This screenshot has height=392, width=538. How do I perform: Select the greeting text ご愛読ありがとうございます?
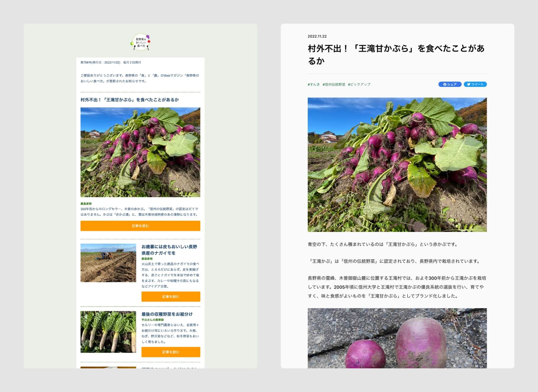point(140,78)
